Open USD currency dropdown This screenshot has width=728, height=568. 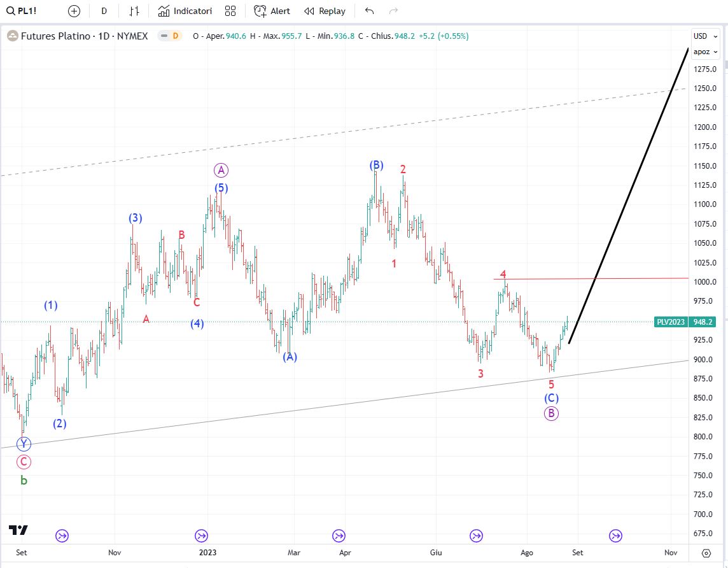705,36
